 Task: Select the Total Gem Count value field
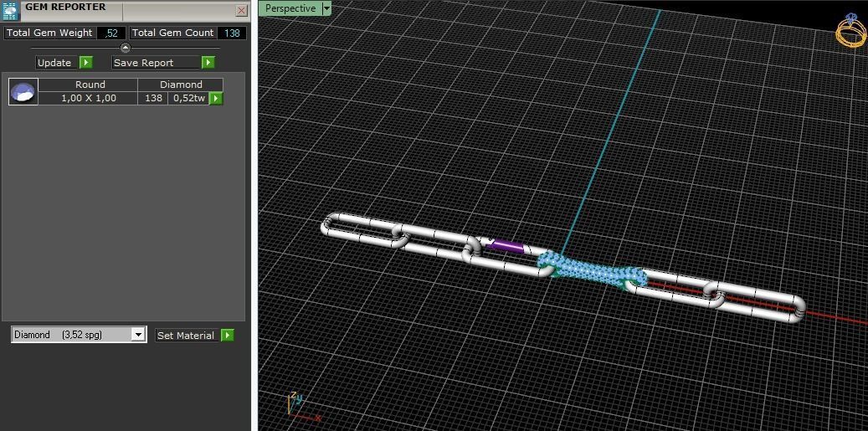coord(232,33)
